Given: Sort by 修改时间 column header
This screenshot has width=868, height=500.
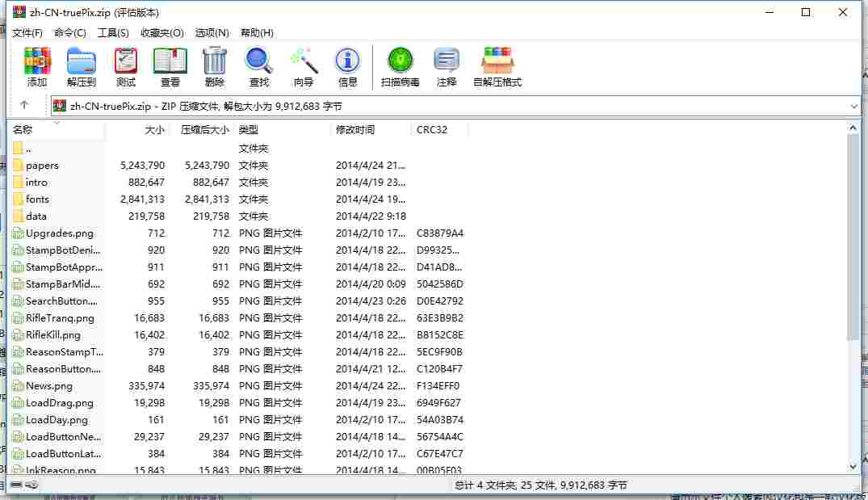Looking at the screenshot, I should 371,129.
